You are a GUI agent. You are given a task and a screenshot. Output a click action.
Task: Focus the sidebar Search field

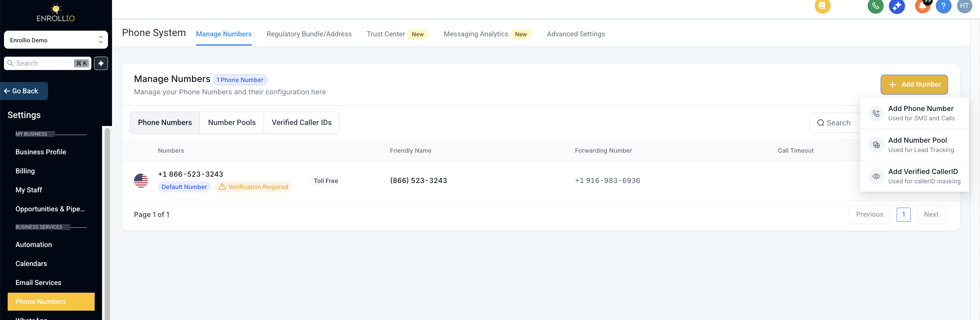coord(48,63)
